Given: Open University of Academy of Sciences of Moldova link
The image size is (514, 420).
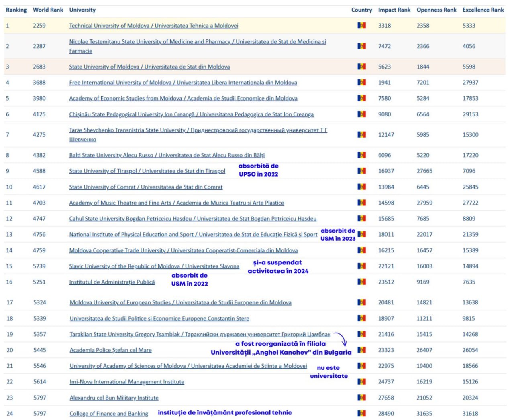Looking at the screenshot, I should [x=188, y=366].
